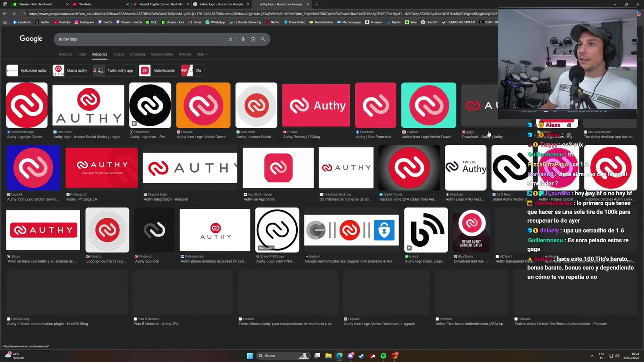Start voice search with the microphone icon
The height and width of the screenshot is (362, 644).
pos(243,39)
